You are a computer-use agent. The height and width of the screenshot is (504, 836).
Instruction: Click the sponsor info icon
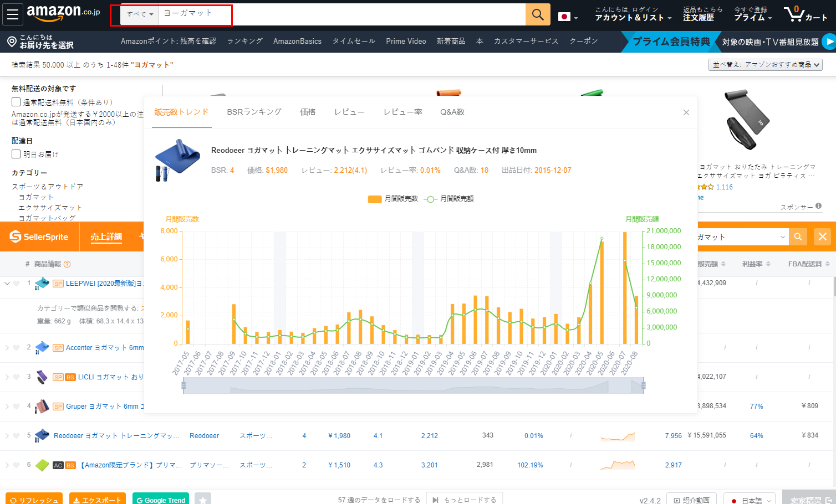coord(819,206)
